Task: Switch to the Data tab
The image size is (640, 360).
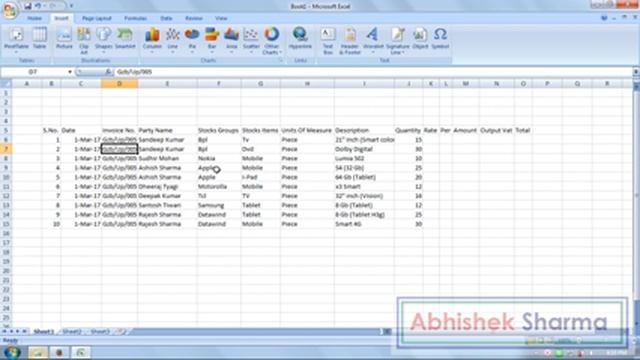Action: click(x=166, y=18)
